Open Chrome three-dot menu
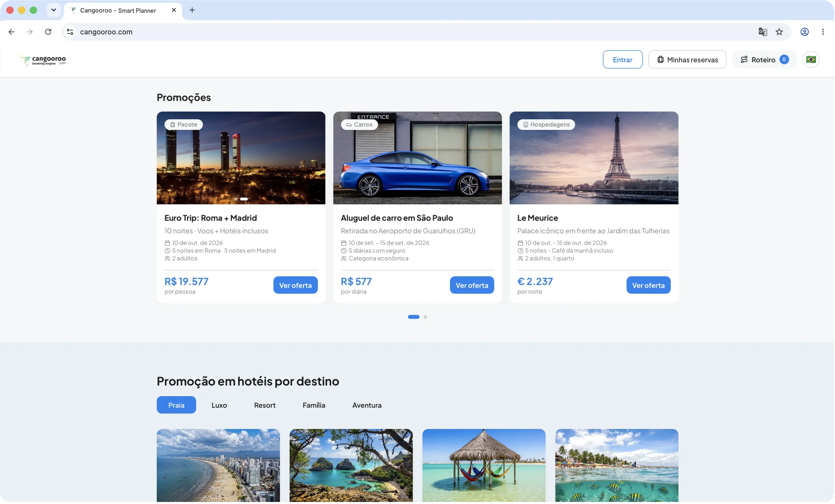 click(x=823, y=32)
